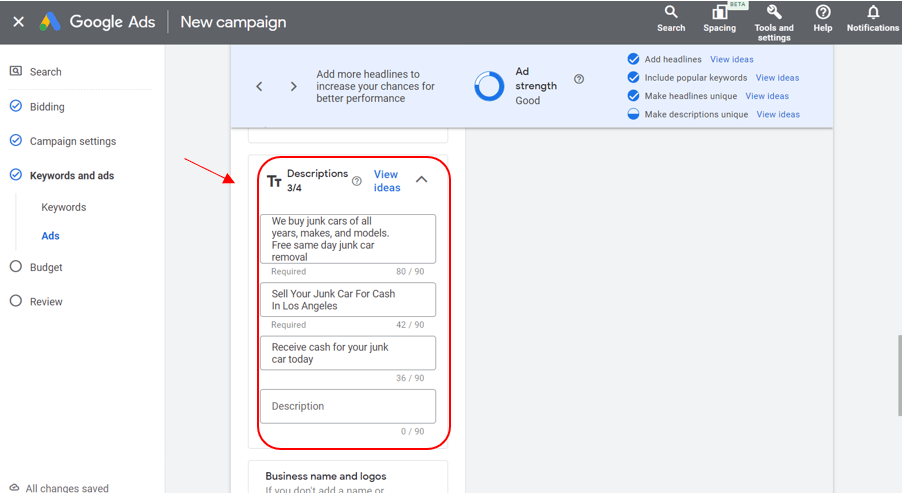Click the 'Good' ad strength rating
Screen dimensions: 902x493
pyautogui.click(x=528, y=101)
